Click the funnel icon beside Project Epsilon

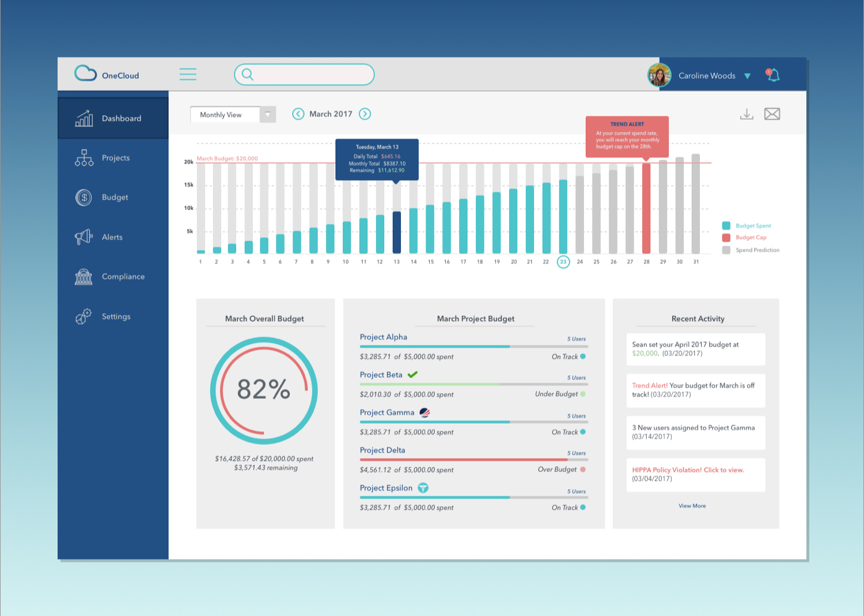pyautogui.click(x=423, y=488)
